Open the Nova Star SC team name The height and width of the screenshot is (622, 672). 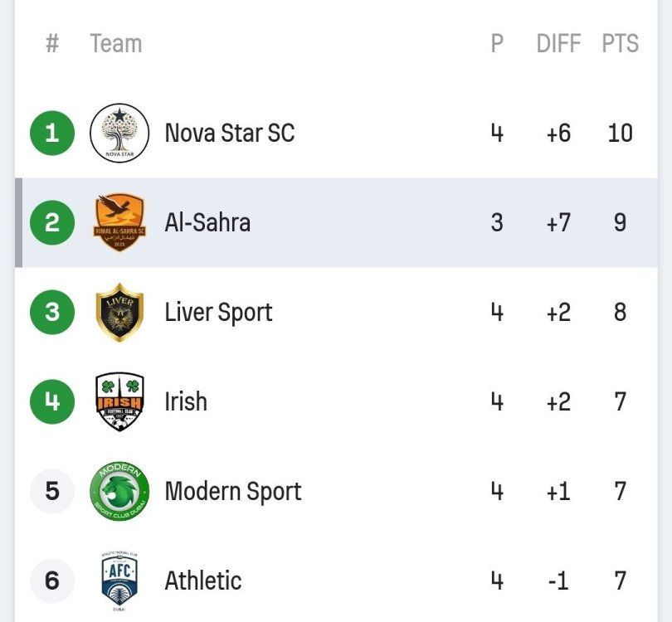pyautogui.click(x=229, y=133)
